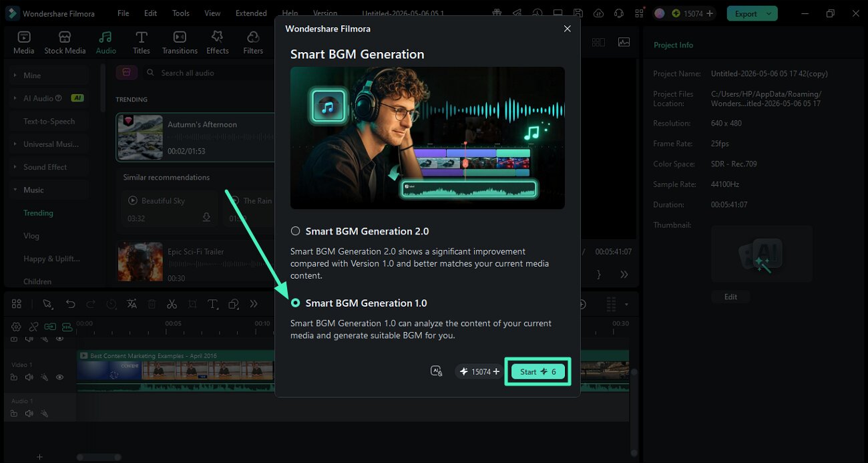Open the Extended menu
This screenshot has height=463, width=868.
point(251,13)
